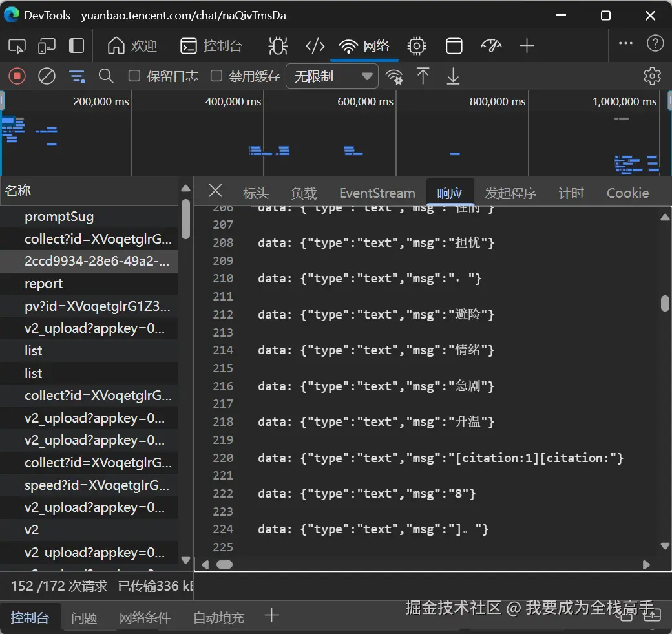Enable the 保留日志 checkbox
The width and height of the screenshot is (672, 634).
point(134,76)
